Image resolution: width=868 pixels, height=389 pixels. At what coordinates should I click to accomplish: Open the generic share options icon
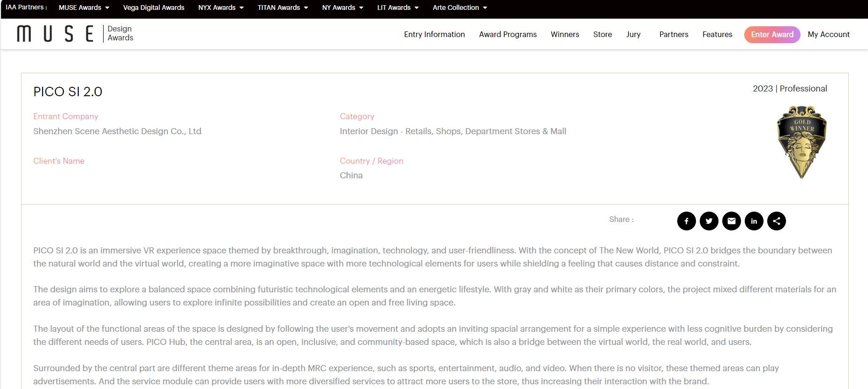[776, 221]
